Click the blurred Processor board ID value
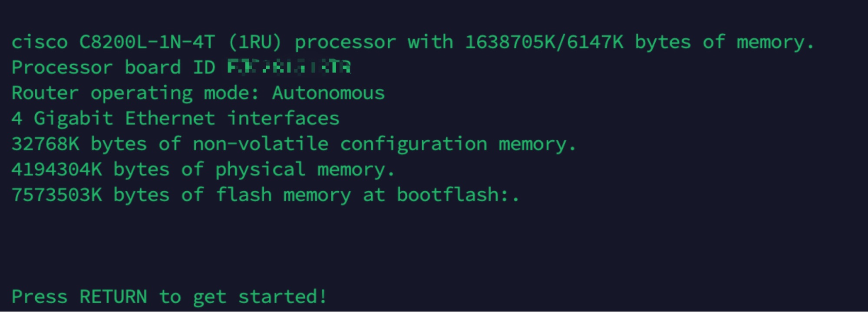The width and height of the screenshot is (868, 312). (289, 67)
